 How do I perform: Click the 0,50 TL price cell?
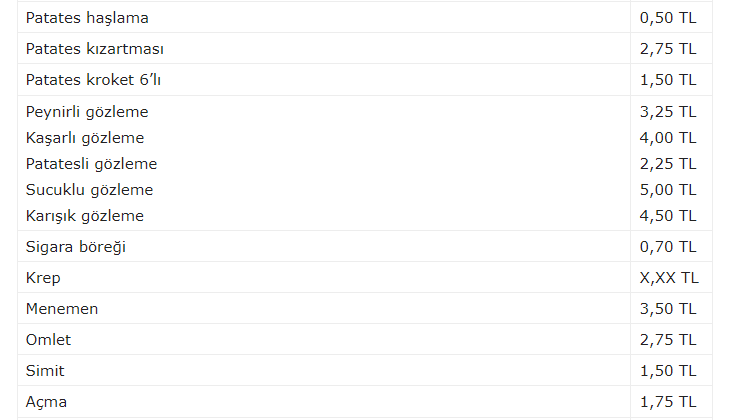click(668, 18)
